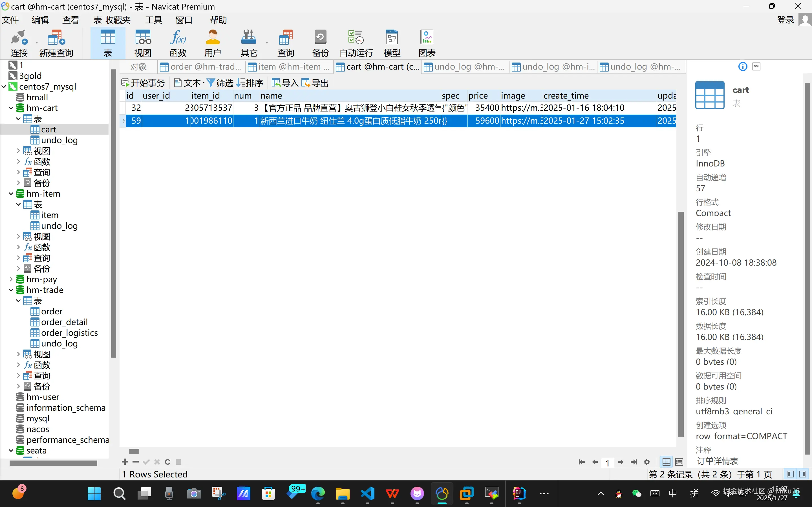The height and width of the screenshot is (507, 812).
Task: Click the DDL icon in info panel
Action: 756,66
